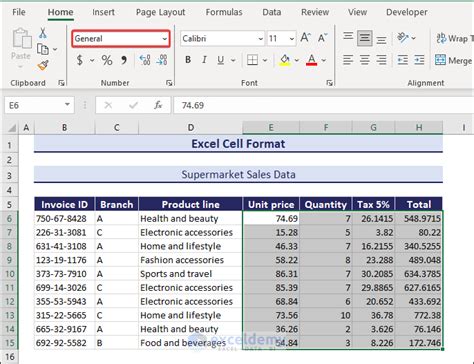The width and height of the screenshot is (474, 364).
Task: Select the Format Painter brush
Action: coord(43,65)
